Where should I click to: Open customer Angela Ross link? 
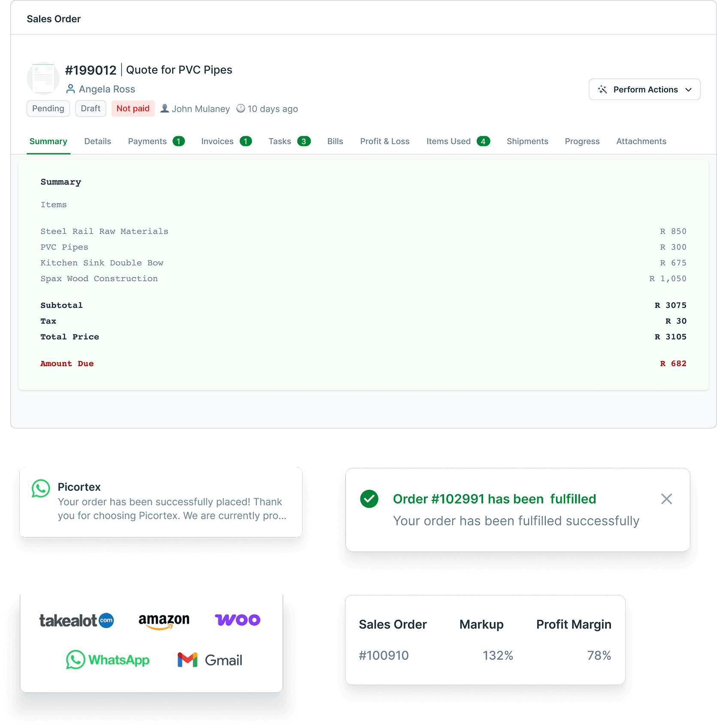pos(107,89)
